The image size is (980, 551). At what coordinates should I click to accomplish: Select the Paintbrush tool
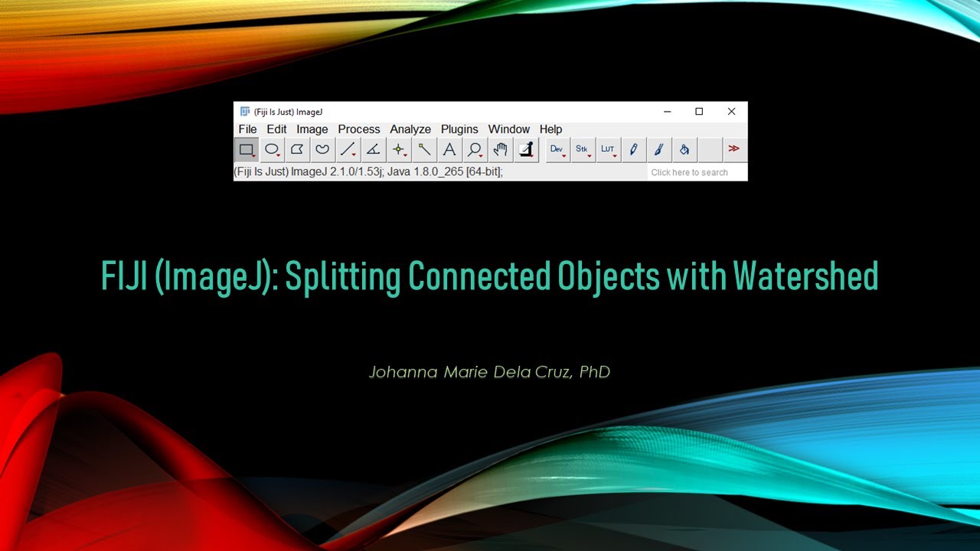pos(658,149)
